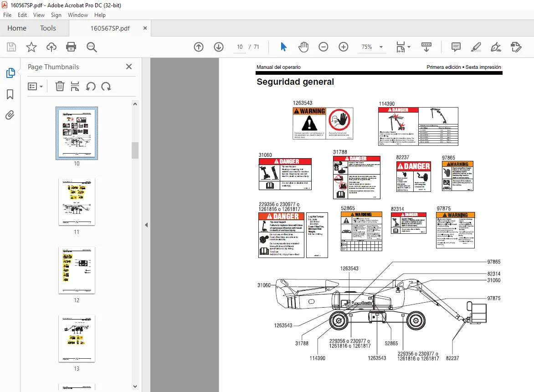Click the insert page break thumbnails icon

[75, 87]
